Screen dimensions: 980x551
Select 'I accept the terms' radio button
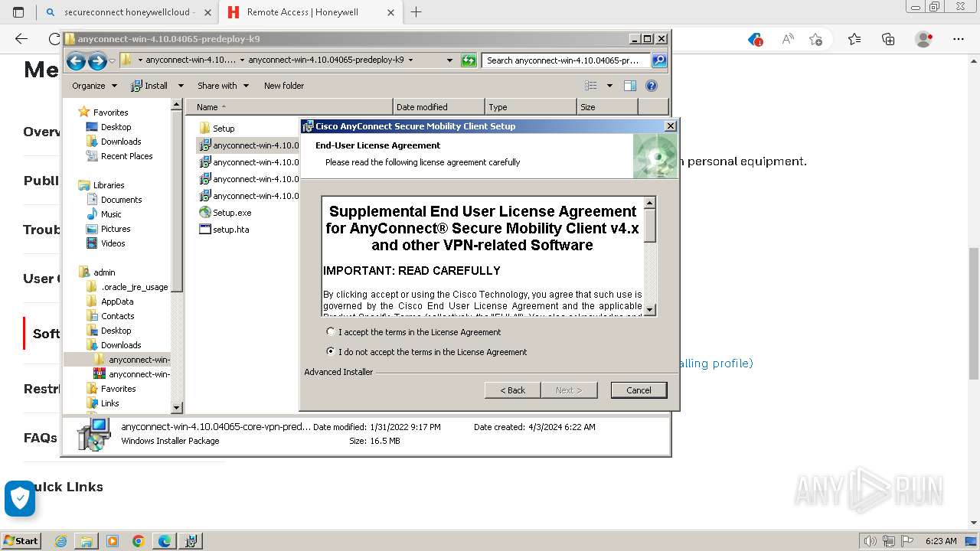331,332
